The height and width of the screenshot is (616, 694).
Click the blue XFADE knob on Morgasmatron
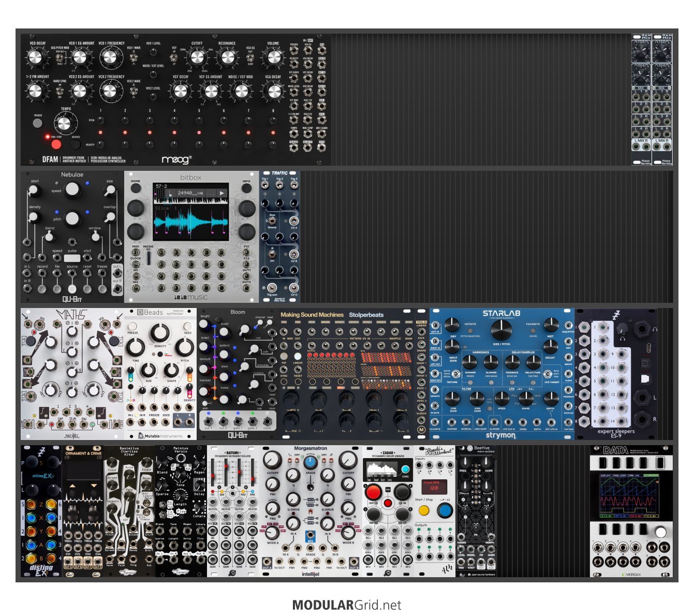(x=311, y=462)
